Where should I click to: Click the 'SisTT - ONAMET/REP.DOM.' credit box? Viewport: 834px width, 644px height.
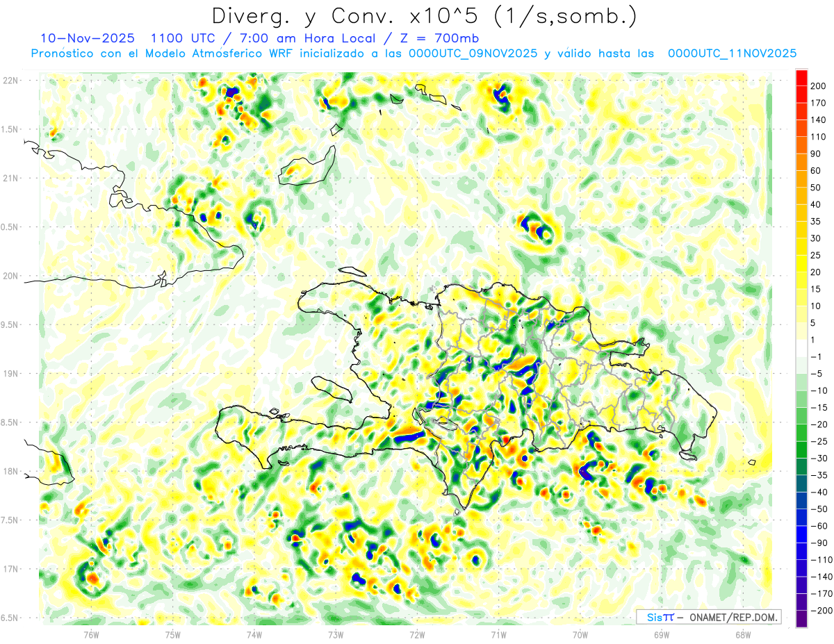(708, 617)
